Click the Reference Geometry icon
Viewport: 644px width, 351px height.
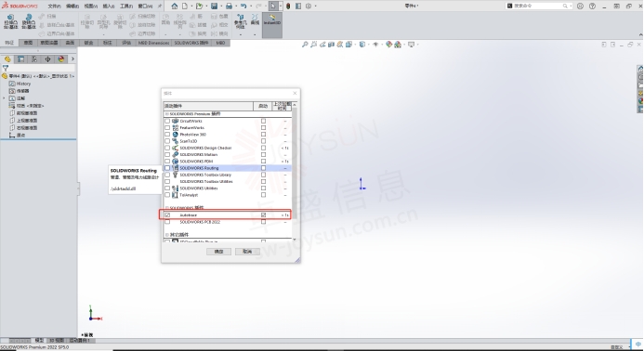(x=241, y=21)
